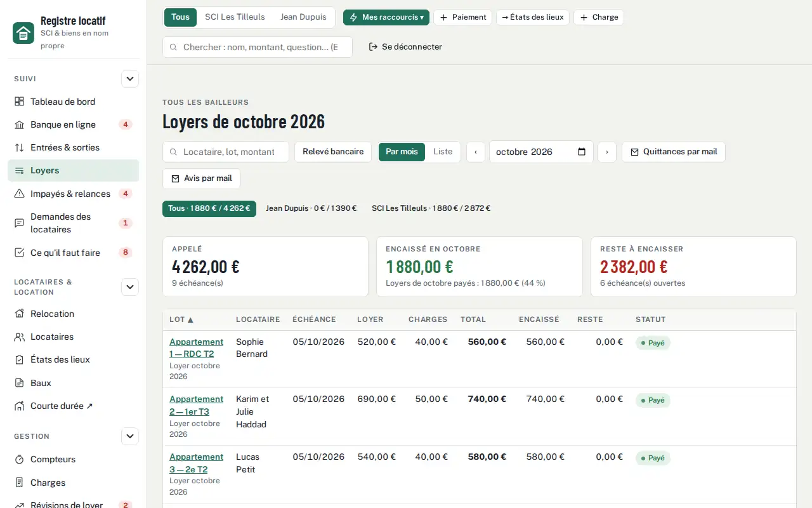Viewport: 812px width, 508px height.
Task: Go to the next month
Action: (x=607, y=152)
